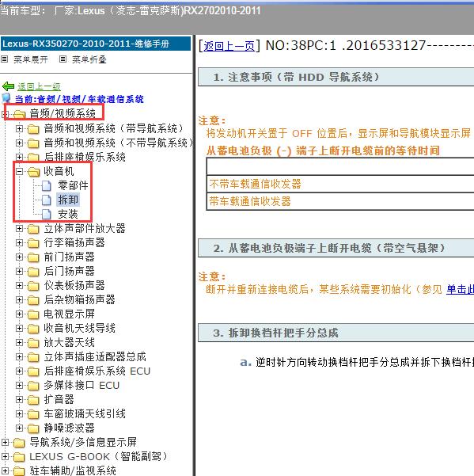Expand 音频和视频系统（不带导航系统）node
Image resolution: width=474 pixels, height=476 pixels.
(20, 143)
